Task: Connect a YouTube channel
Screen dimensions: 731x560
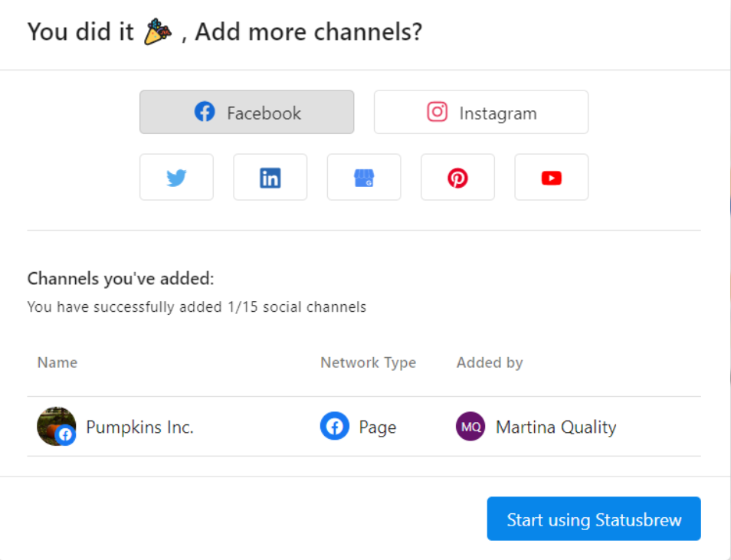Action: point(552,177)
